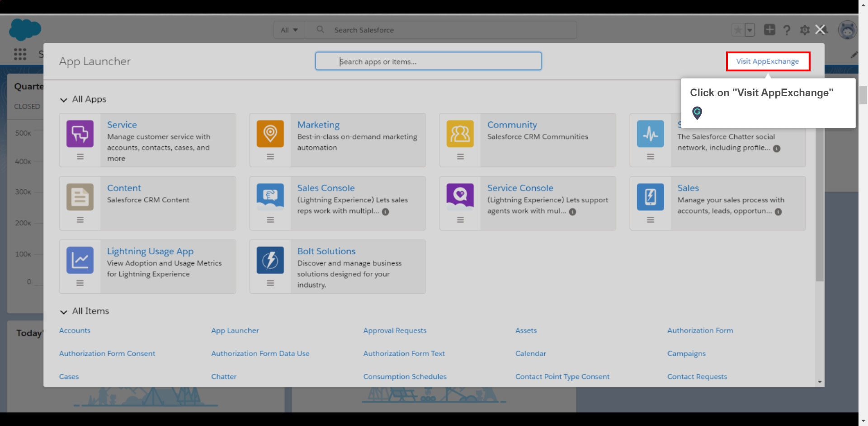Click the Salesforce cloud logo
The image size is (868, 426).
(25, 30)
